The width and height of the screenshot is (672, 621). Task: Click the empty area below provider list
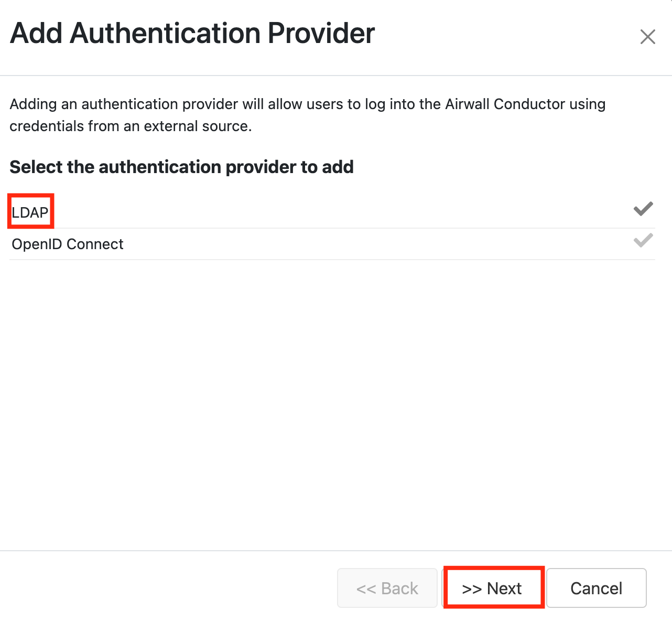[332, 399]
